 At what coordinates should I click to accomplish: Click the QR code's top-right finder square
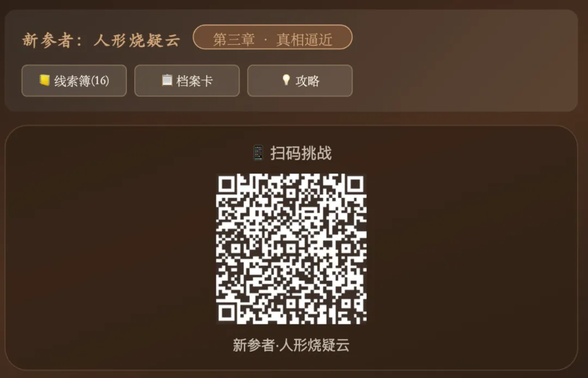(x=356, y=184)
